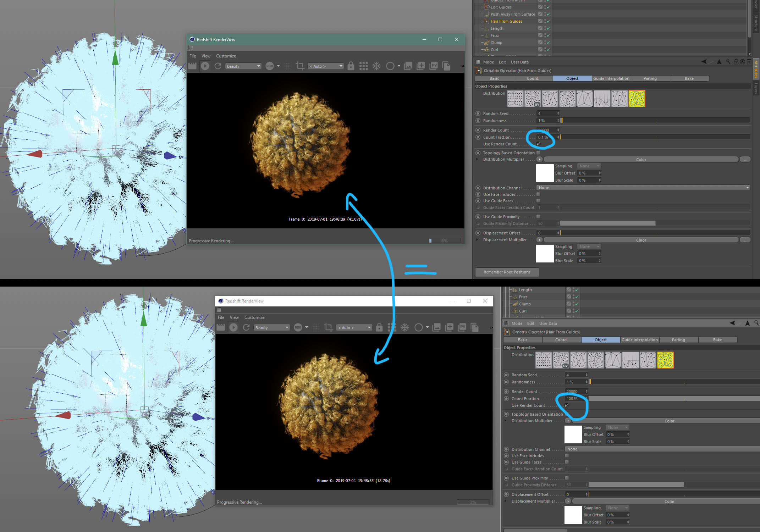Enable Topology Based Orientation in upper panel
760x532 pixels.
[539, 153]
